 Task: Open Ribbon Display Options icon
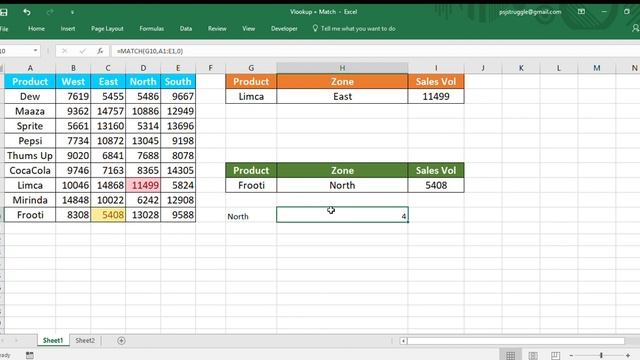pyautogui.click(x=581, y=12)
